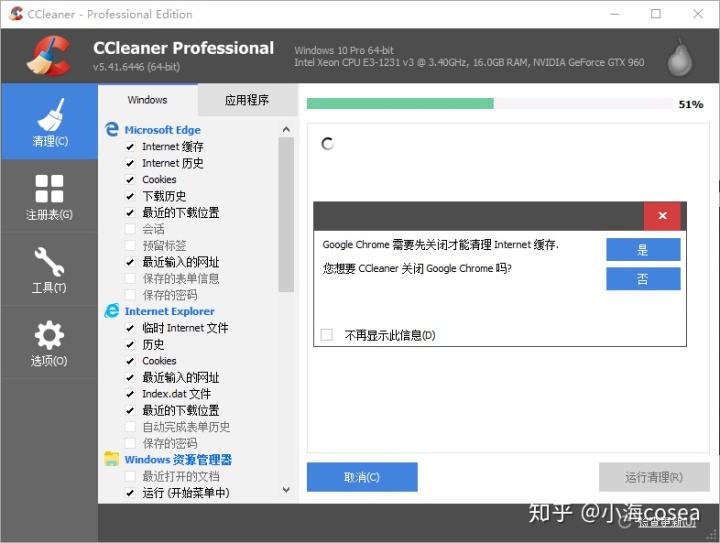Click the Internet Explorer section heading
Screen dimensions: 720x543
click(169, 311)
